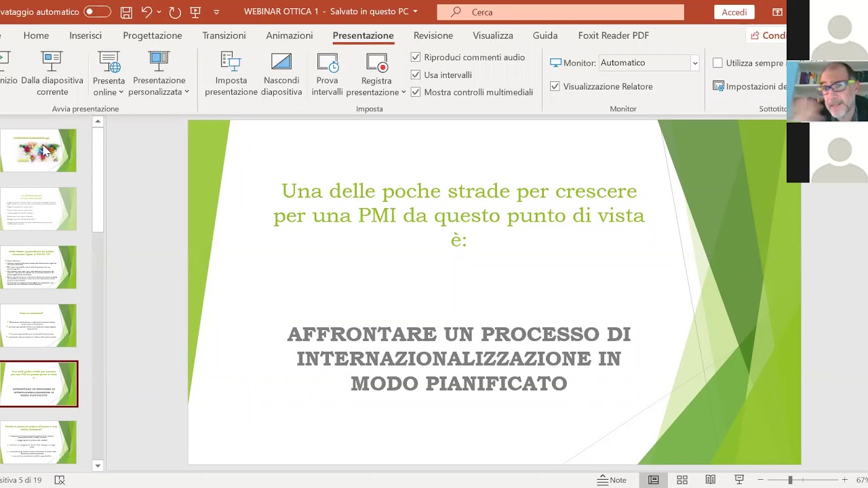Click Registra presentazione icon
868x488 pixels.
(376, 62)
